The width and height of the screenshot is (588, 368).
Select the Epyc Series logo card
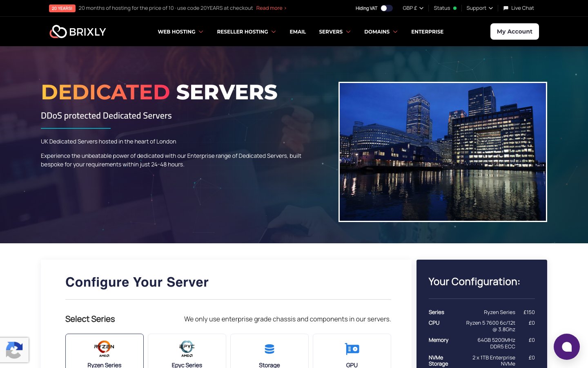click(187, 351)
